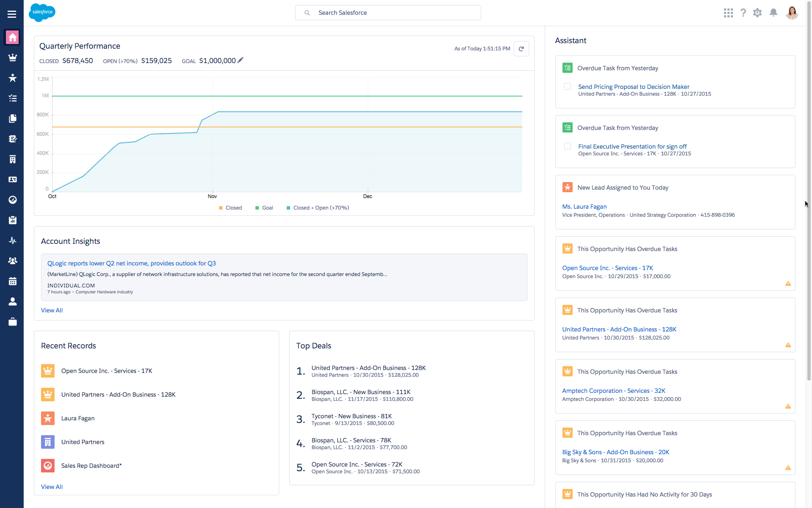Open Ms. Laura Fagan lead link
The height and width of the screenshot is (508, 812).
584,207
